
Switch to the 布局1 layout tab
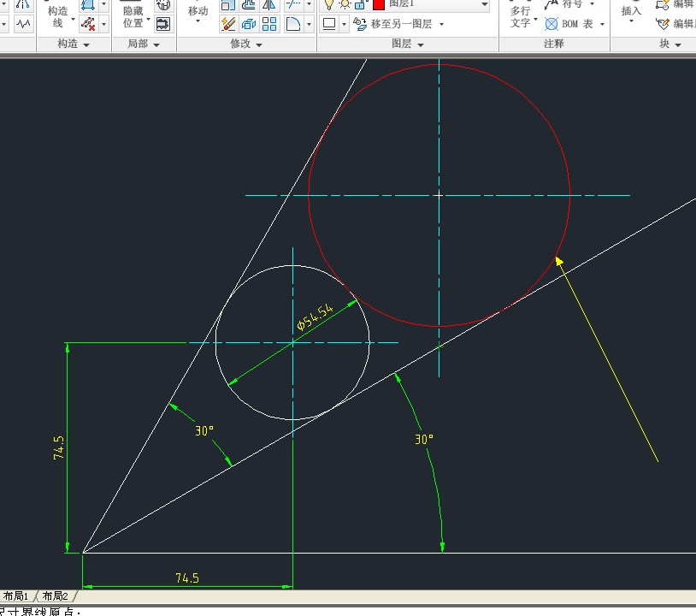(16, 595)
